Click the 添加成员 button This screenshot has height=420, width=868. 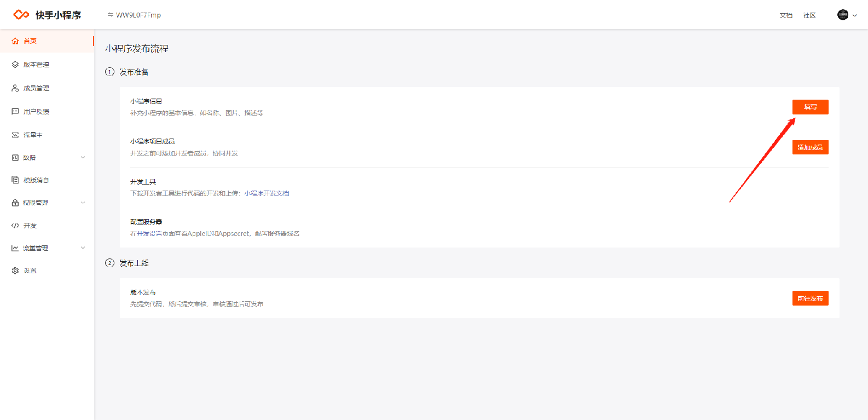click(x=811, y=147)
